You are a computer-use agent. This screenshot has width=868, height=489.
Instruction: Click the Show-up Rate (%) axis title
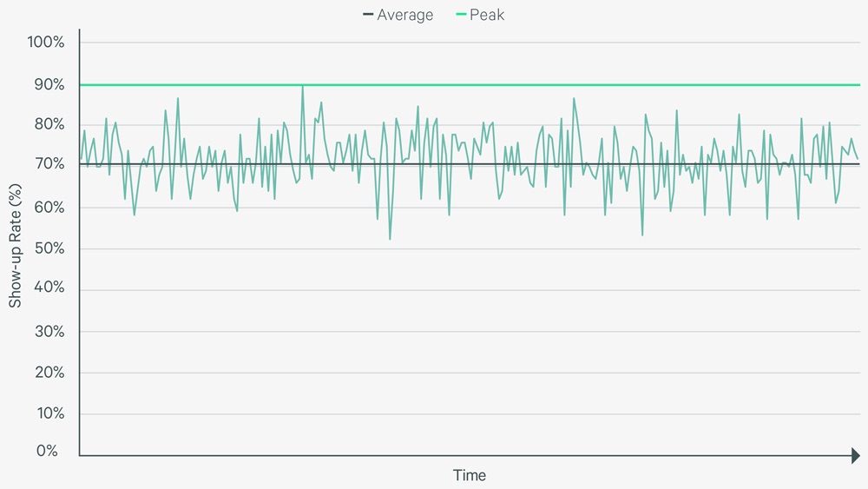(15, 246)
